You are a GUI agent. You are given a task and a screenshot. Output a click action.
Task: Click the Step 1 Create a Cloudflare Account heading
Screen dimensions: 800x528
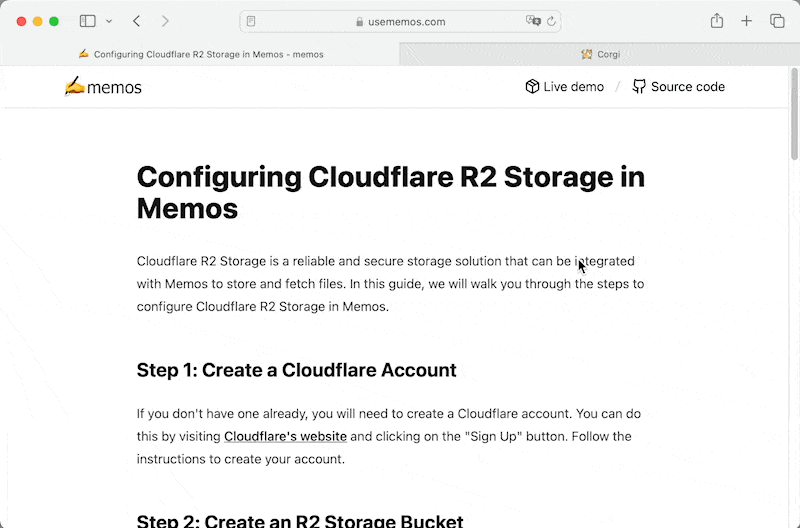click(296, 370)
